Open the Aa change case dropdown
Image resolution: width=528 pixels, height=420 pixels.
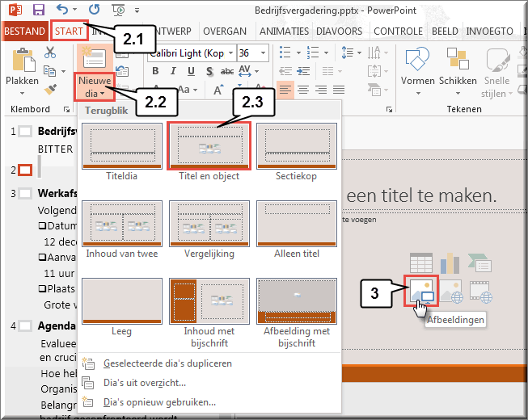coord(188,90)
